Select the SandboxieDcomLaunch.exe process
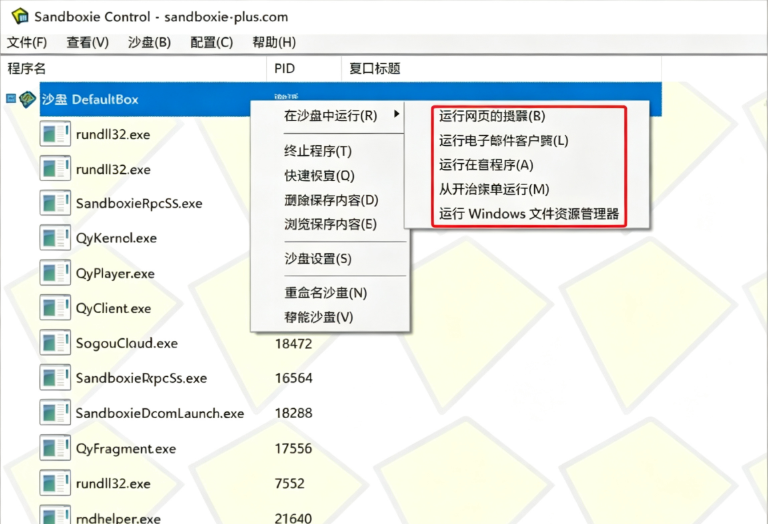The height and width of the screenshot is (524, 768). point(160,413)
